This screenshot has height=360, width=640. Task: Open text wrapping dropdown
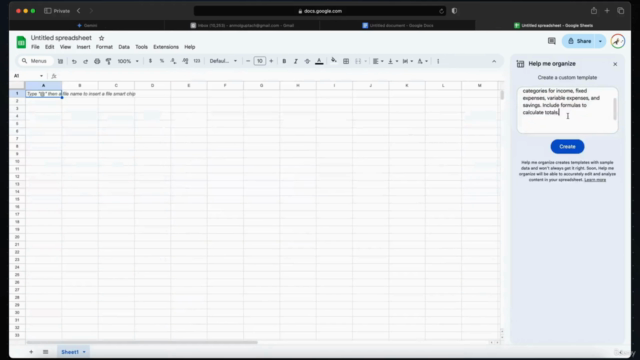click(407, 61)
